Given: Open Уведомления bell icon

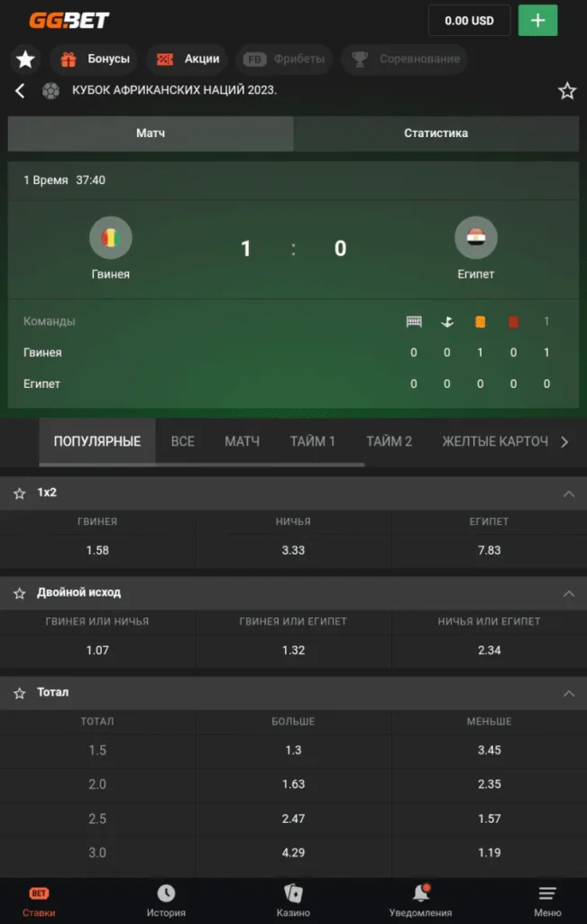Looking at the screenshot, I should tap(421, 892).
